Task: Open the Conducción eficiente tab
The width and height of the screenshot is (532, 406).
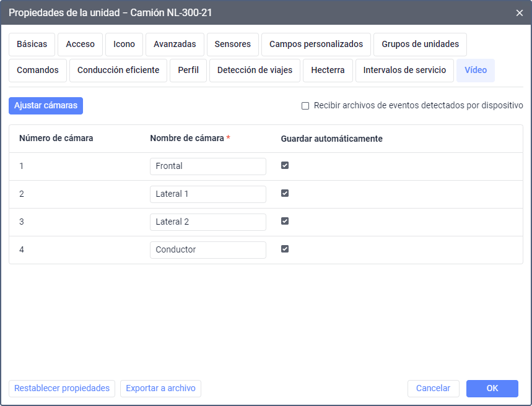Action: point(118,71)
